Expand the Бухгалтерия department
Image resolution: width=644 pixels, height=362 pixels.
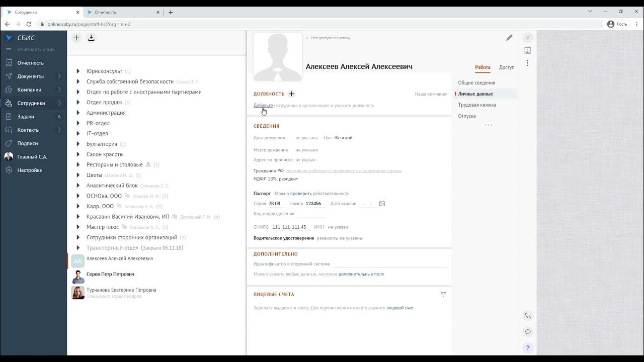(x=78, y=144)
